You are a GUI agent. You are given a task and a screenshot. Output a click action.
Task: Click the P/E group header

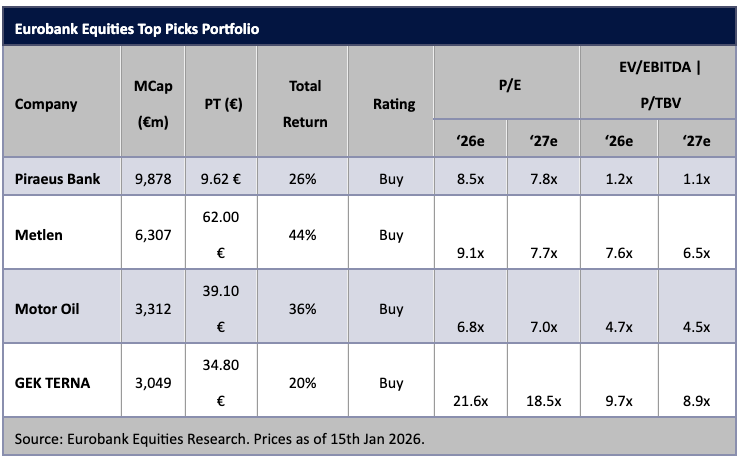(x=506, y=87)
